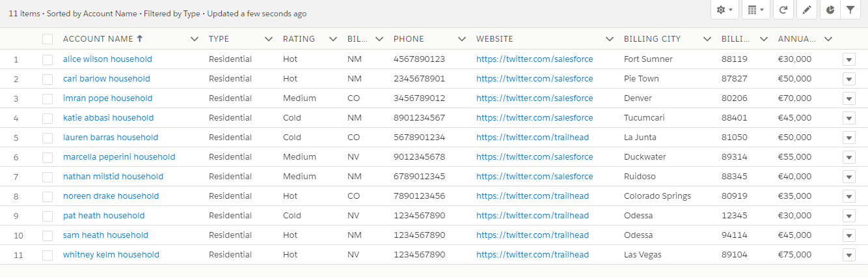The width and height of the screenshot is (868, 277).
Task: Show charts using the pie chart icon
Action: click(831, 10)
